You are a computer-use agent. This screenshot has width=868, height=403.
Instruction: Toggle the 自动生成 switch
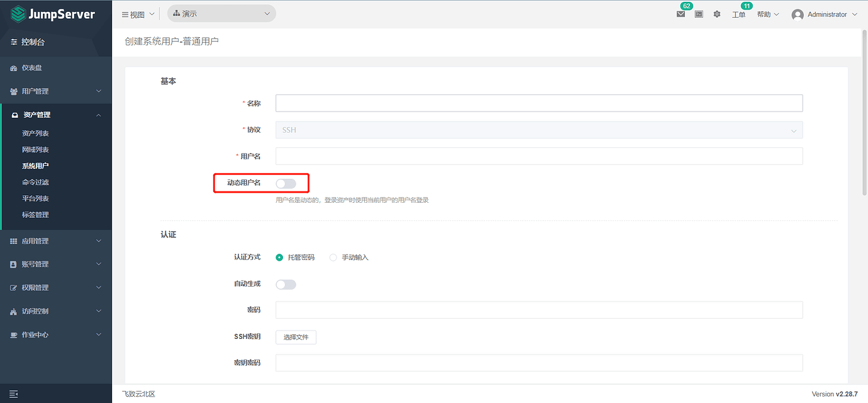click(286, 285)
